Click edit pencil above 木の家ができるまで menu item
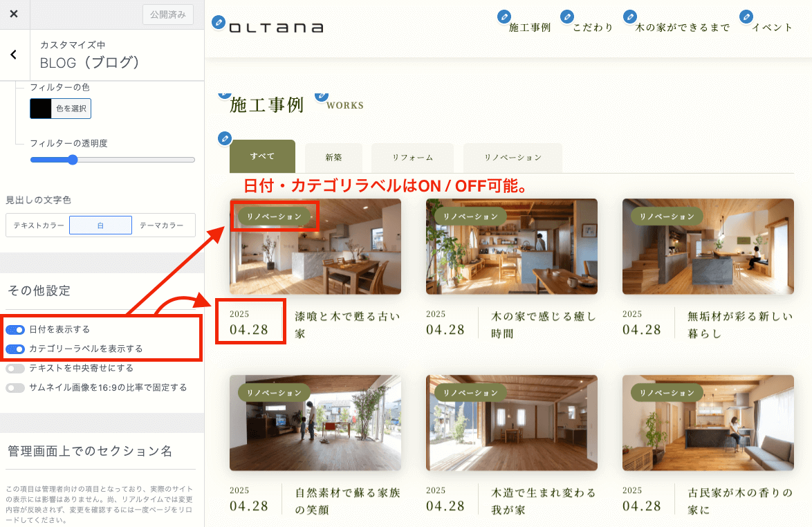812x527 pixels. pos(629,17)
